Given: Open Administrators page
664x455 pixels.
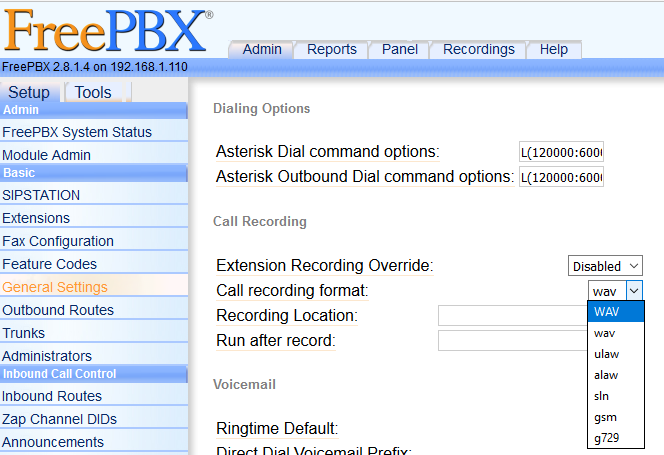Looking at the screenshot, I should pyautogui.click(x=94, y=355).
